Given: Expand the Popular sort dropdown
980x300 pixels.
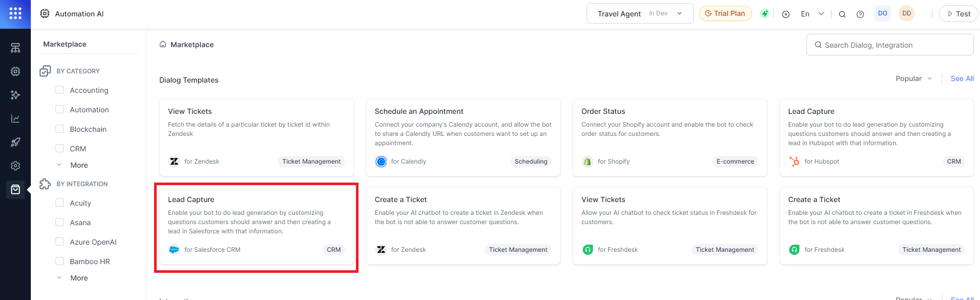Looking at the screenshot, I should 913,78.
